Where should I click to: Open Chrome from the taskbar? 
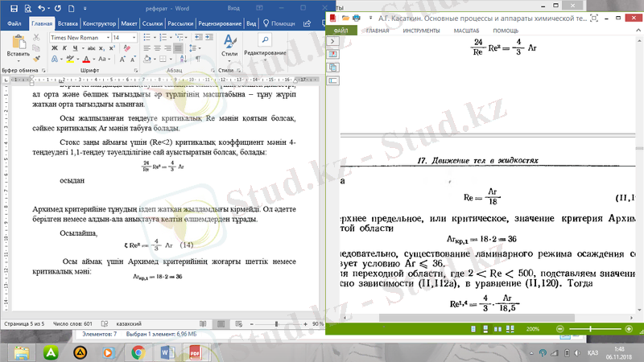(138, 352)
